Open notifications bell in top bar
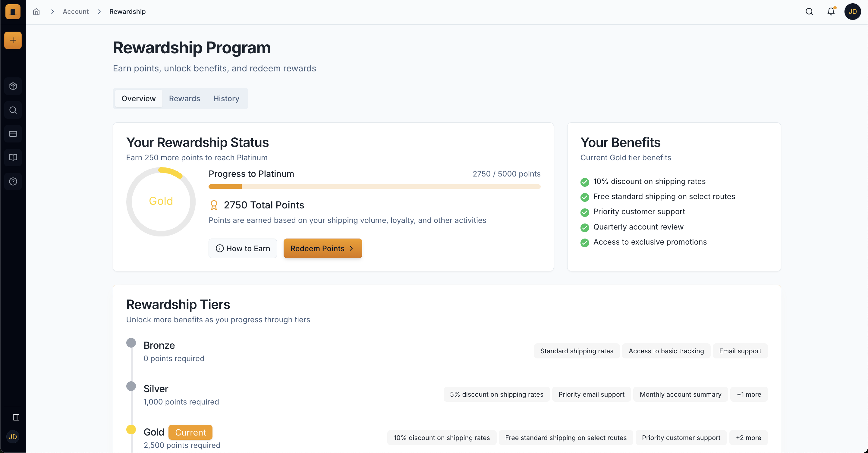Screen dimensions: 868x453 [x=831, y=11]
